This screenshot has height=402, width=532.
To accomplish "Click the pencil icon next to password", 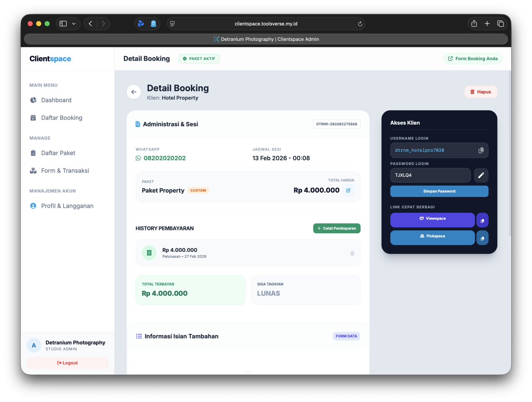I will click(481, 175).
